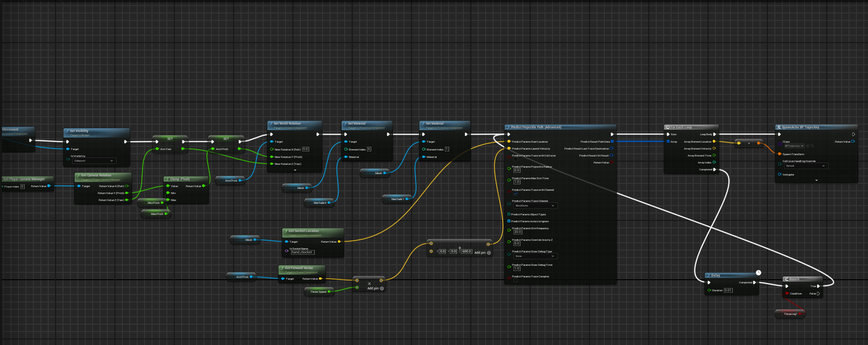Click the Projectile Radius value field
The width and height of the screenshot is (868, 345).
[517, 170]
